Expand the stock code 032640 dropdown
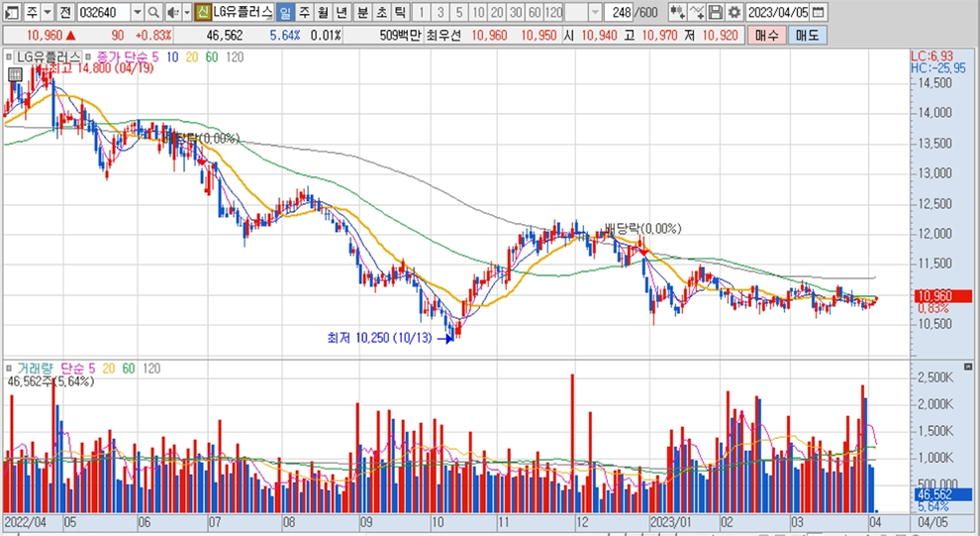Viewport: 980px width, 536px height. pos(137,12)
